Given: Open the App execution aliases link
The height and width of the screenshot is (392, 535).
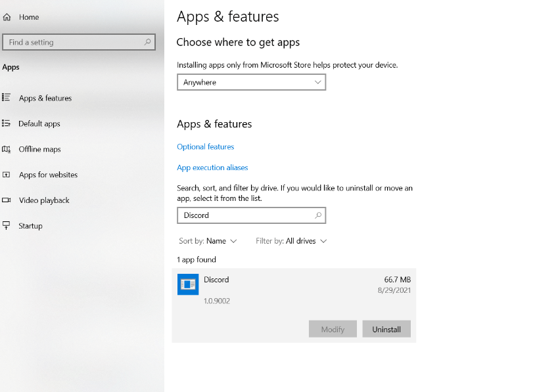Looking at the screenshot, I should [x=212, y=167].
